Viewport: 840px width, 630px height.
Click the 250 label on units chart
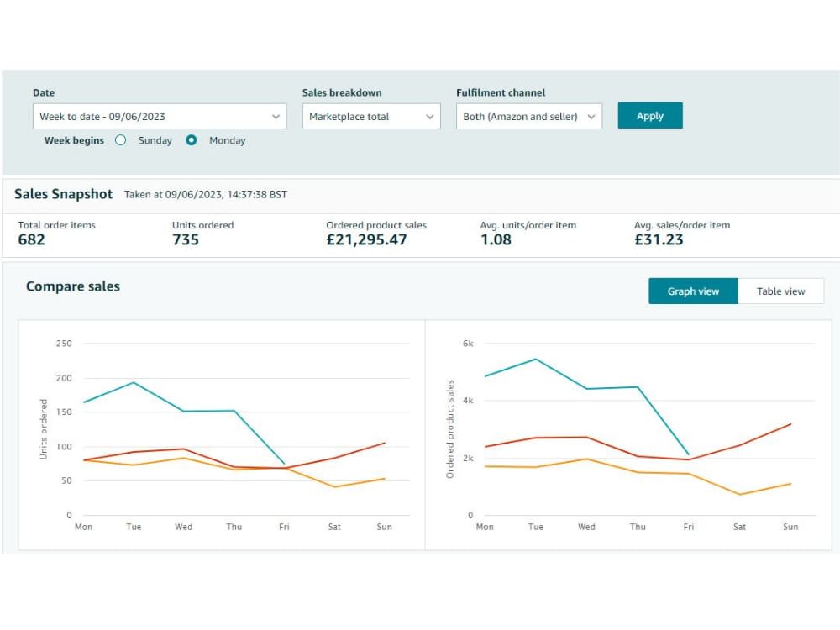[x=64, y=344]
